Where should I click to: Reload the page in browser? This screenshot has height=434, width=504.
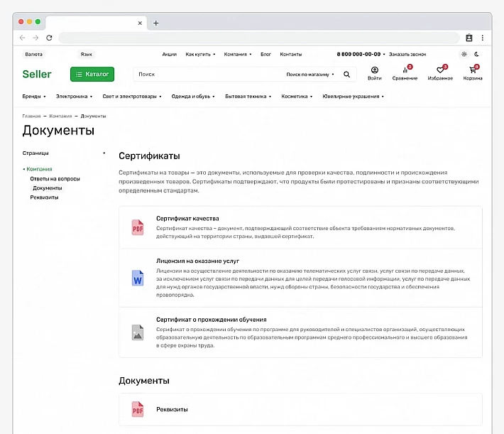click(49, 38)
